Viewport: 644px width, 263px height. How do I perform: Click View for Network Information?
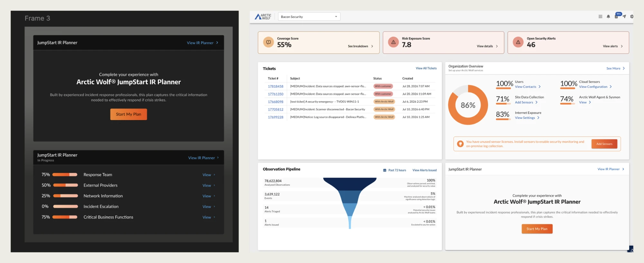tap(207, 196)
